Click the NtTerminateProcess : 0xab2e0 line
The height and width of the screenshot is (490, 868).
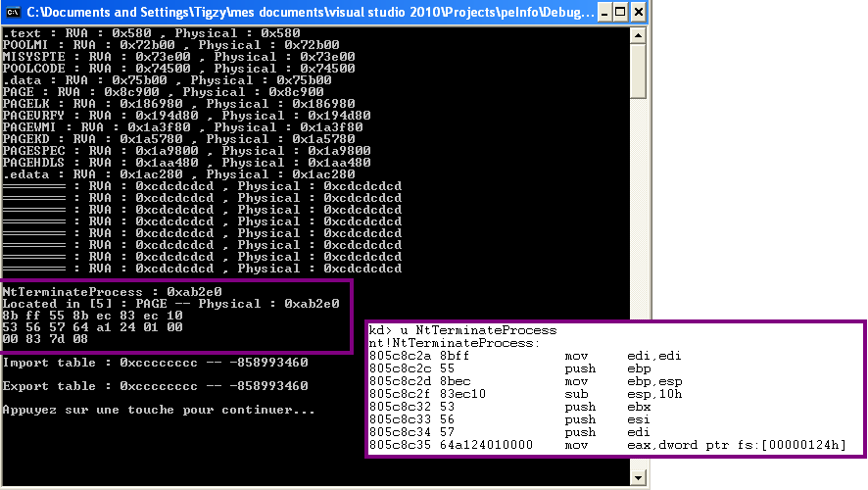coord(113,291)
